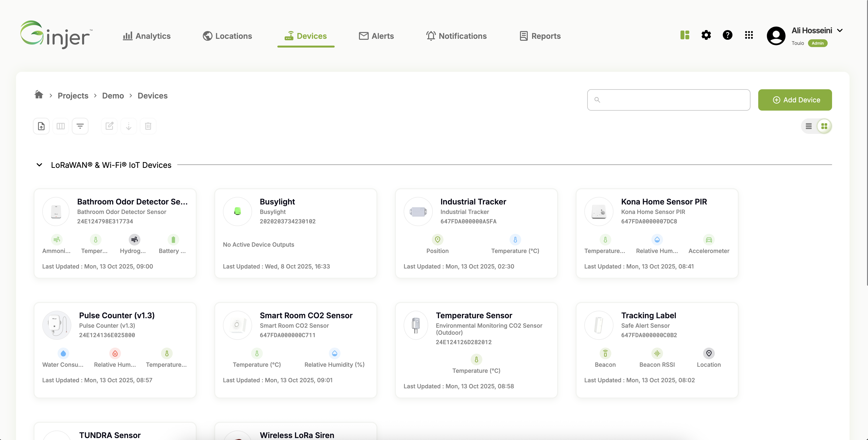868x440 pixels.
Task: Click the device search field
Action: click(x=669, y=100)
